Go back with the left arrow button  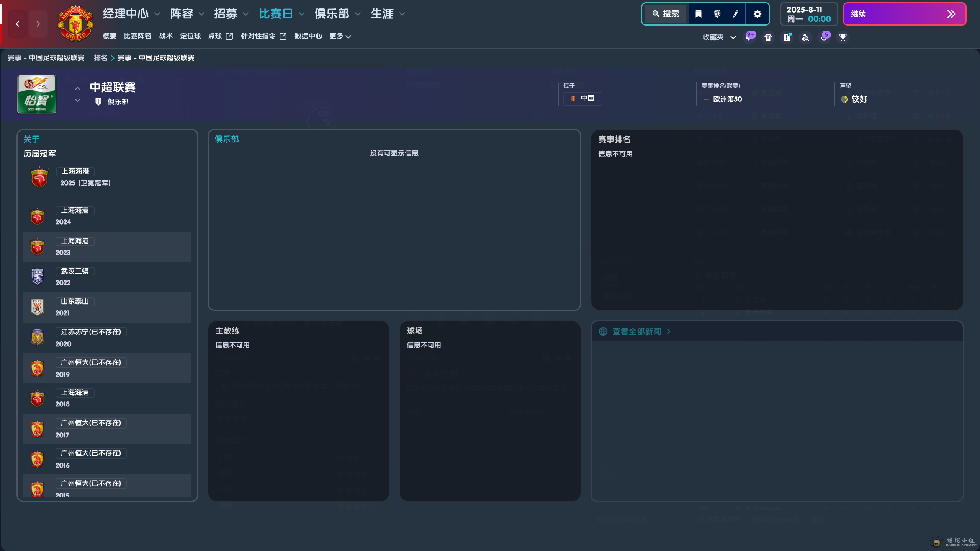point(18,24)
